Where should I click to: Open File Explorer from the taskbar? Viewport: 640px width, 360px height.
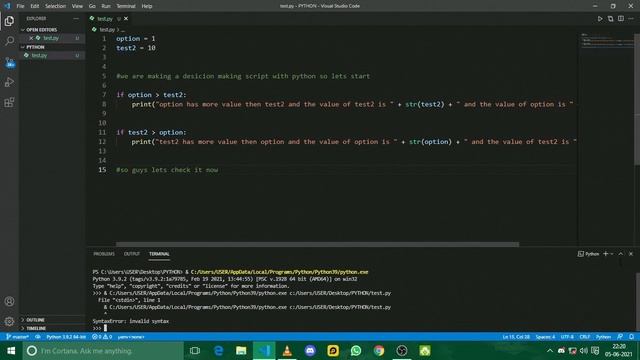point(241,351)
